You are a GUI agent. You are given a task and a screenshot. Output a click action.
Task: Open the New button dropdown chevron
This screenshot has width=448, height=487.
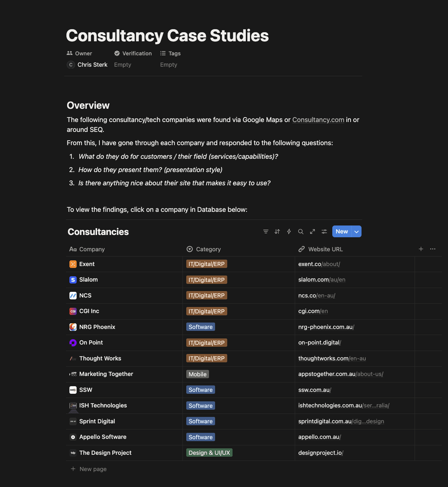click(356, 231)
